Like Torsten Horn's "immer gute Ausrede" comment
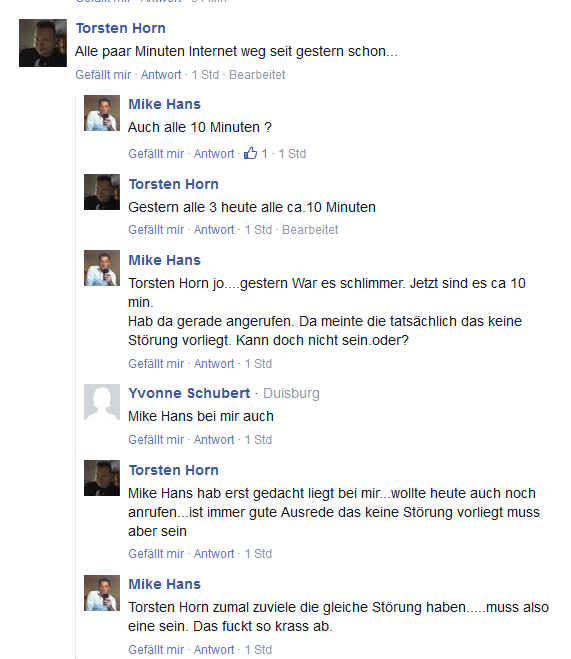This screenshot has width=571, height=659. click(x=156, y=554)
